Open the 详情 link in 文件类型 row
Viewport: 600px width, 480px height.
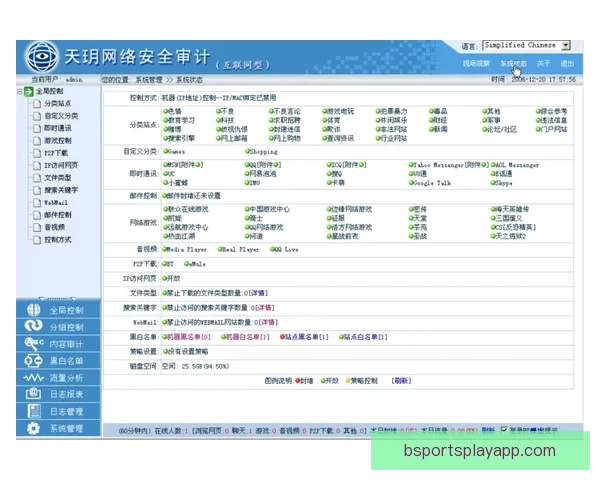266,294
